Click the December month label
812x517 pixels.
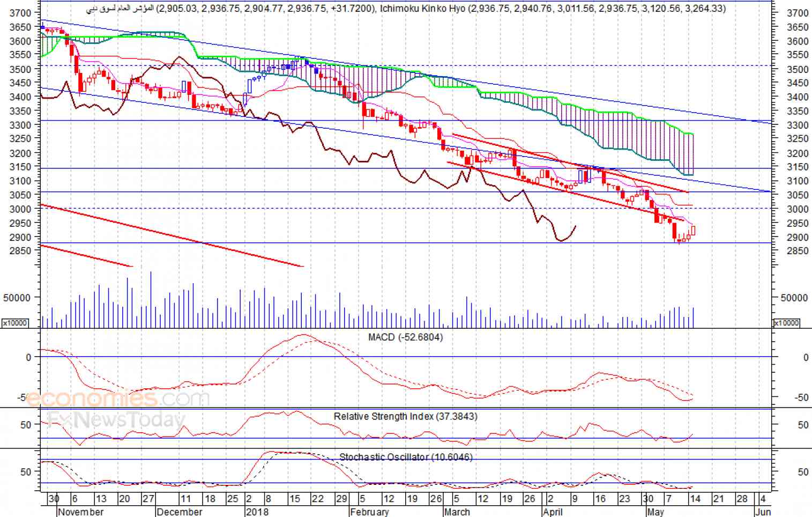click(x=180, y=512)
